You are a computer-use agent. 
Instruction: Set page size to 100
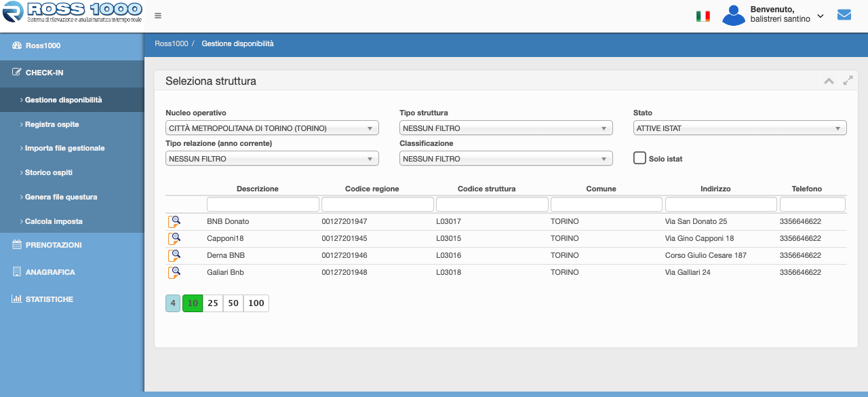click(256, 303)
